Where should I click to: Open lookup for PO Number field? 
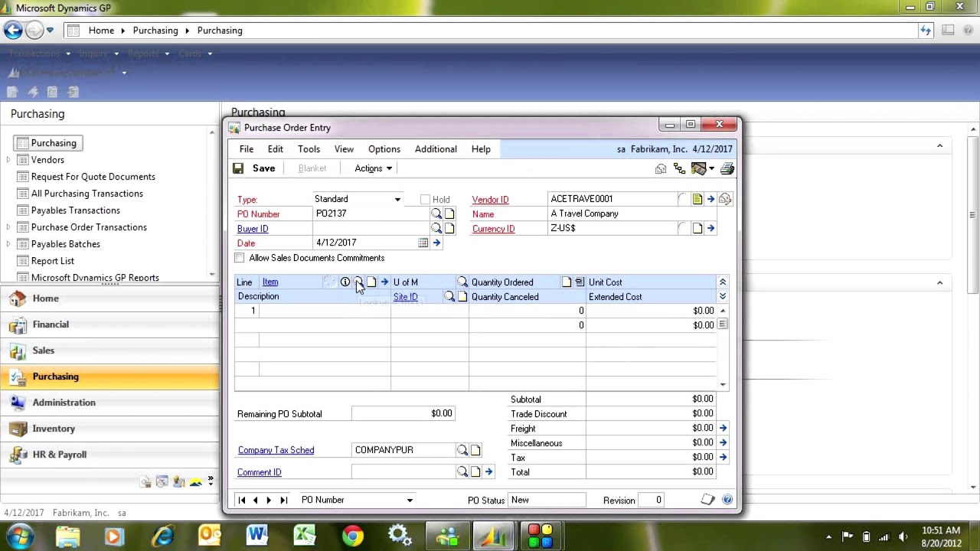pyautogui.click(x=436, y=214)
